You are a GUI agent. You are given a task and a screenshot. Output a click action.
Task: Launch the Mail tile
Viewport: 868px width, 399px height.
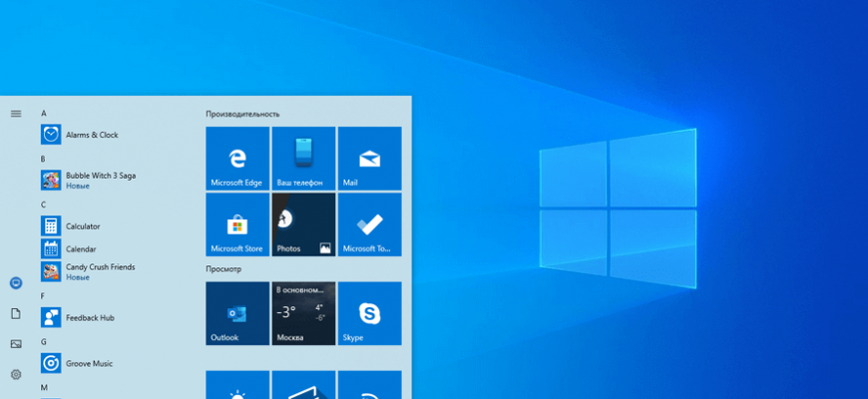[x=369, y=158]
